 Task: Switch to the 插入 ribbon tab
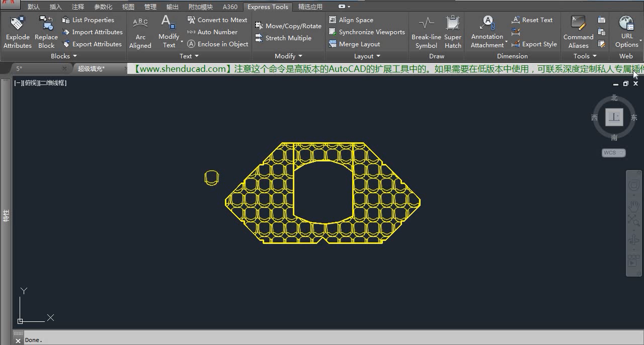point(56,7)
